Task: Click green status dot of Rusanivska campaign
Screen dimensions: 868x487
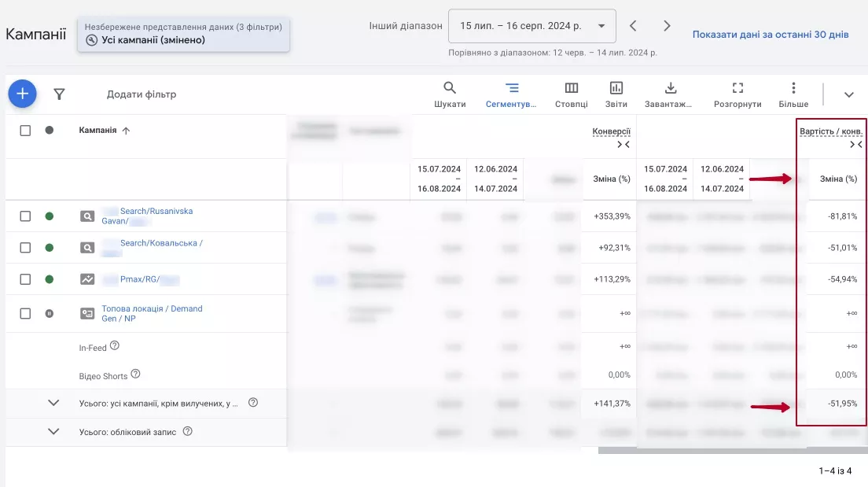Action: pos(50,216)
